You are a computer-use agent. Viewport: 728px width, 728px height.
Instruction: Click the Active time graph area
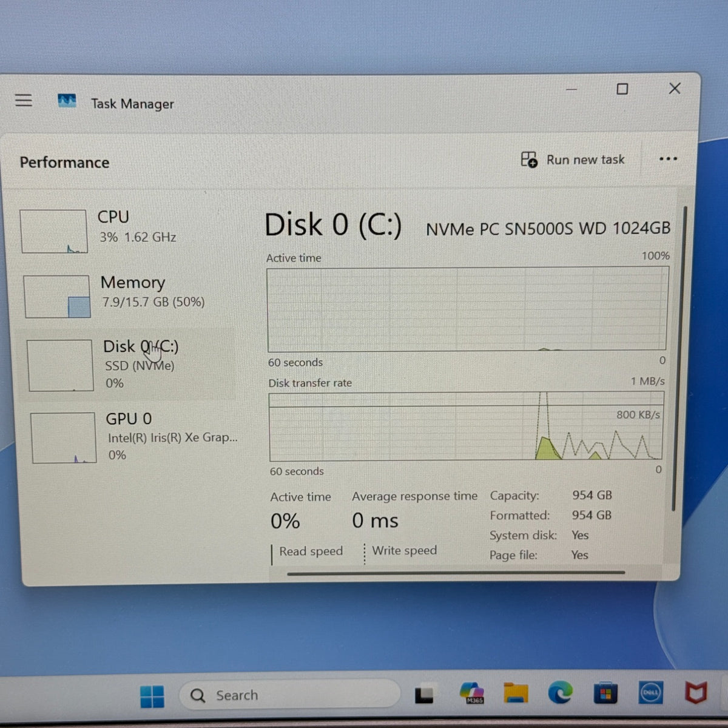tap(467, 309)
